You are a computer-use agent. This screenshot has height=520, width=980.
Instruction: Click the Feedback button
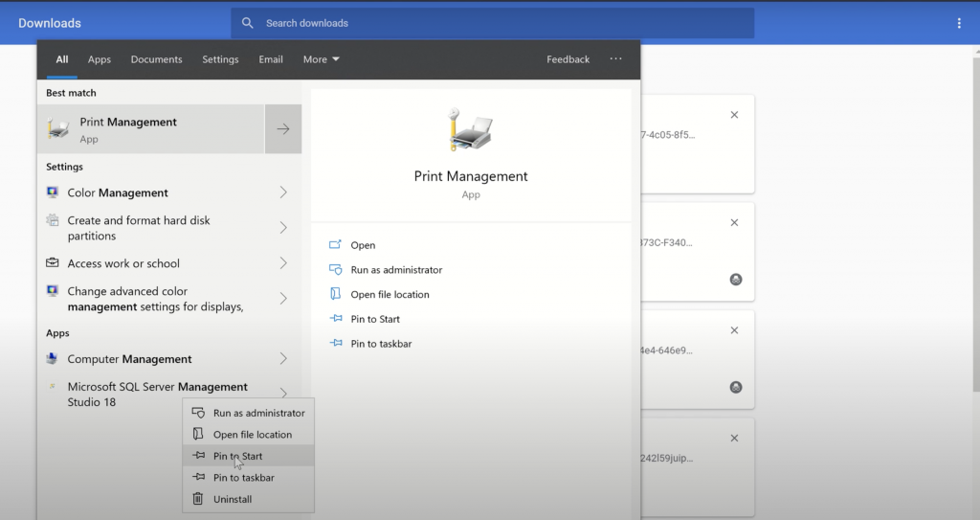point(568,59)
